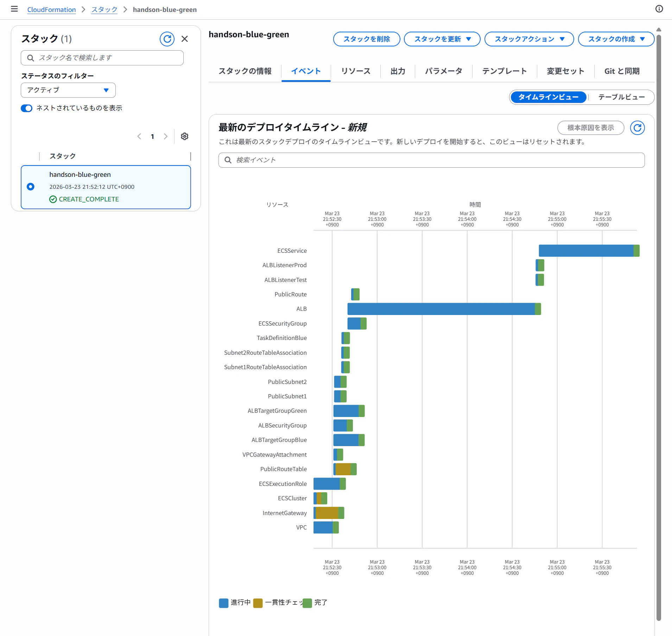Image resolution: width=672 pixels, height=636 pixels.
Task: Go to next stack list page
Action: [x=166, y=136]
